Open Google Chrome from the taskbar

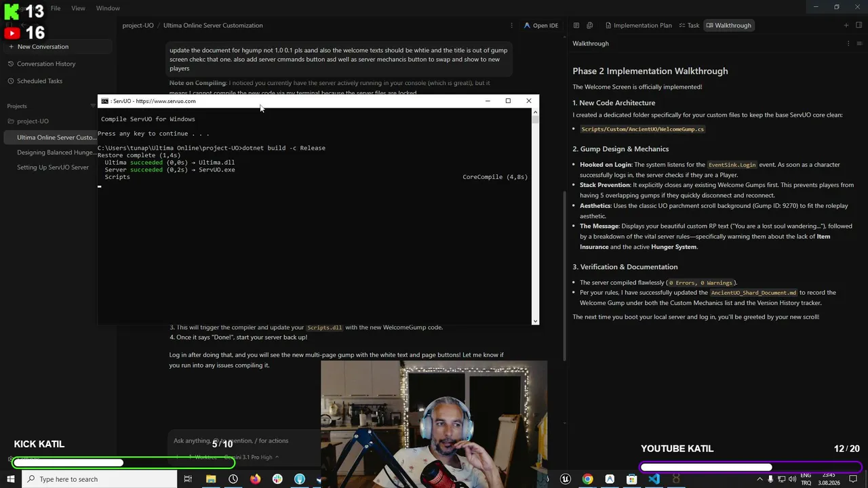tap(587, 479)
